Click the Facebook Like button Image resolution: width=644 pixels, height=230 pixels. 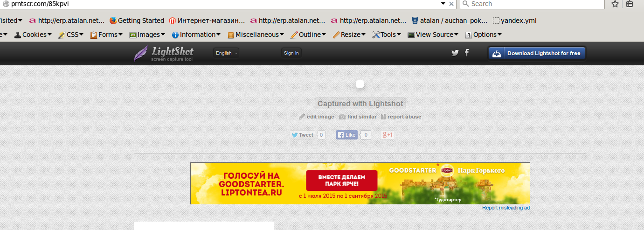click(347, 135)
